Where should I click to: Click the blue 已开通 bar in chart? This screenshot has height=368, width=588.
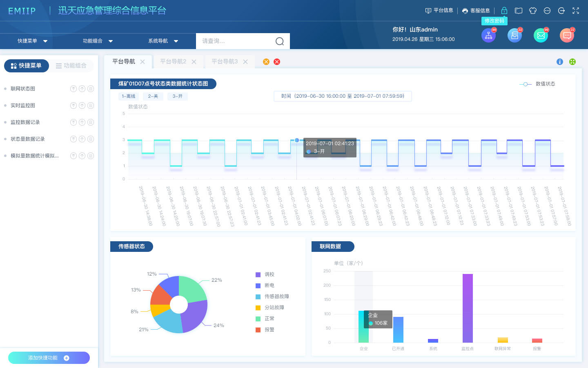coord(398,330)
